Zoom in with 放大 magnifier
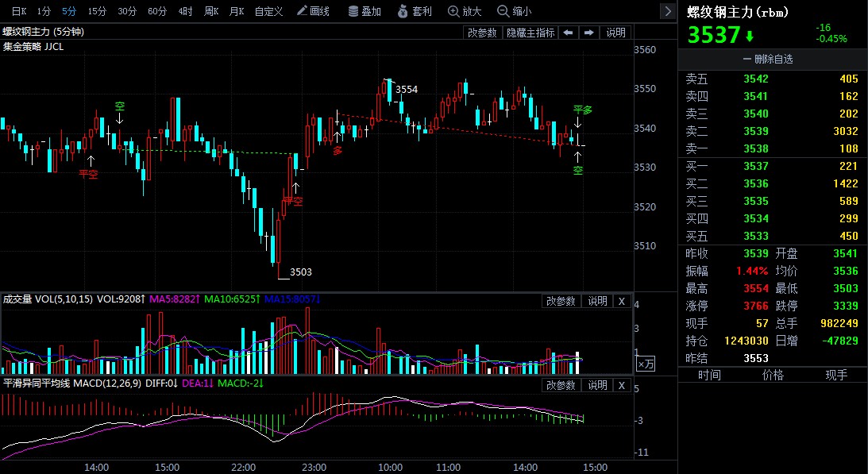Screen dimensions: 868x474 click(465, 11)
